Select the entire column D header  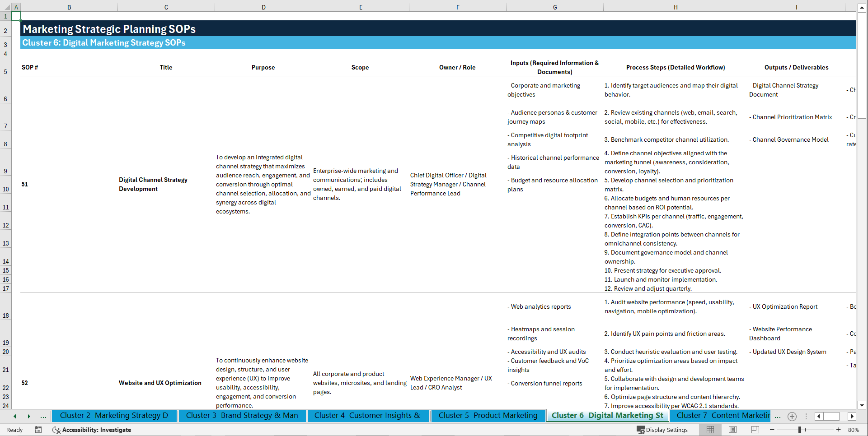(263, 7)
